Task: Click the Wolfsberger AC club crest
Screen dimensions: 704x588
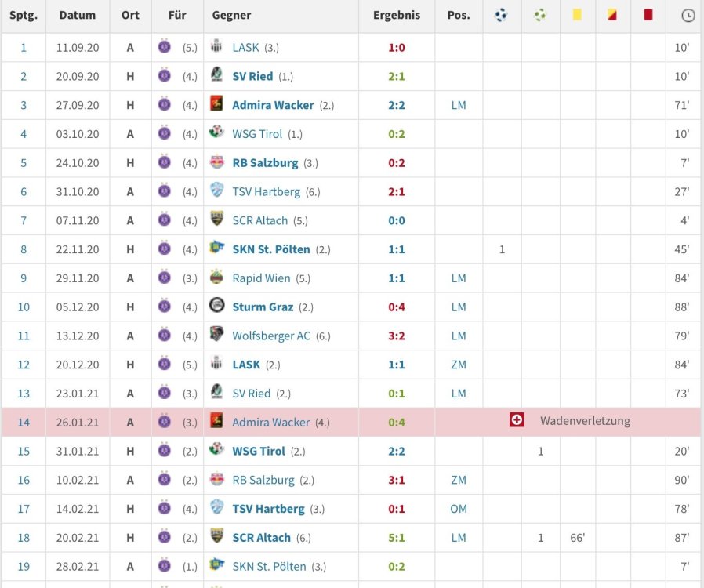Action: point(217,335)
